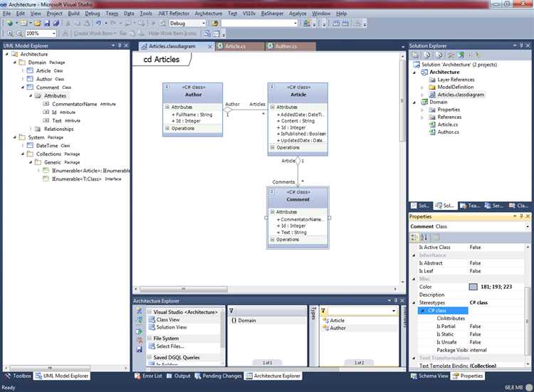Screen dimensions: 534x392
Task: Open the Schema View tab
Action: pyautogui.click(x=429, y=376)
